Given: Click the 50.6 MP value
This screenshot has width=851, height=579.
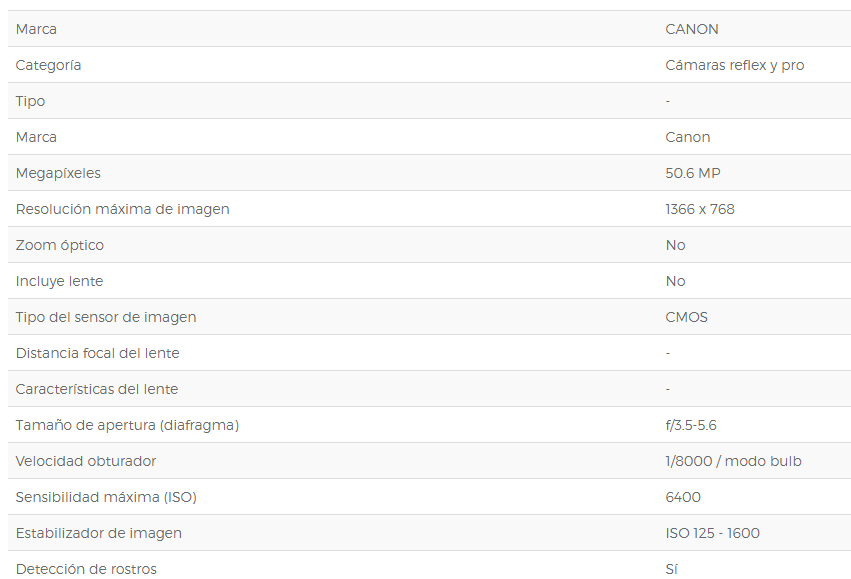Looking at the screenshot, I should (693, 173).
